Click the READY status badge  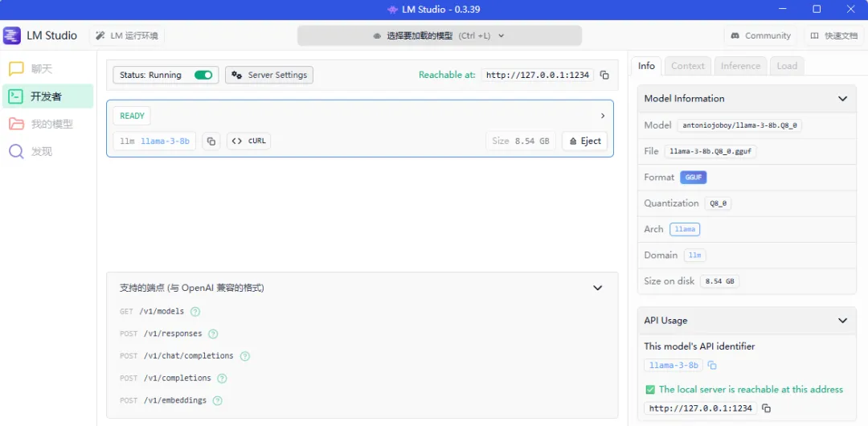click(x=132, y=116)
